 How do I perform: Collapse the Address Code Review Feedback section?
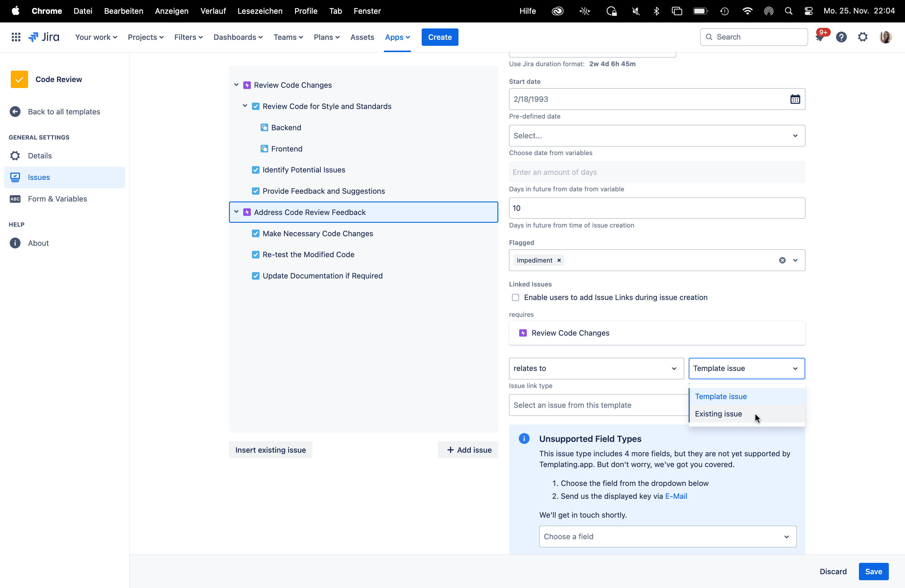[x=236, y=212]
